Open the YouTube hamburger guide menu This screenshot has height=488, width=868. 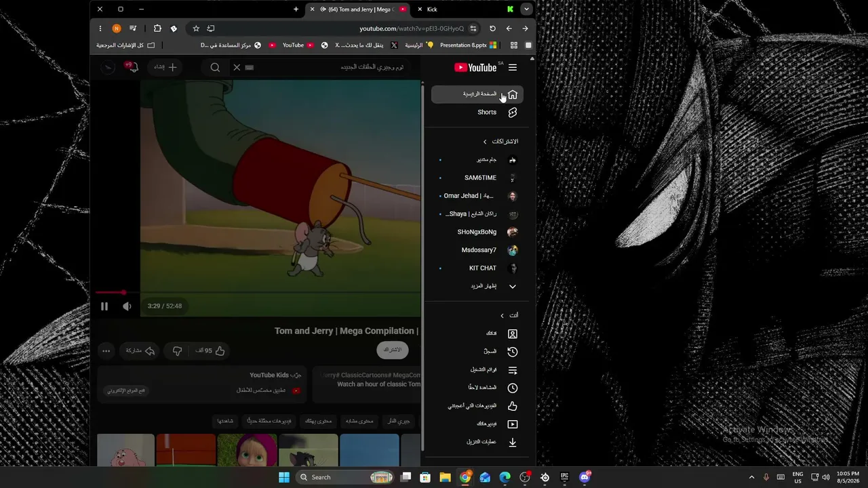tap(513, 67)
